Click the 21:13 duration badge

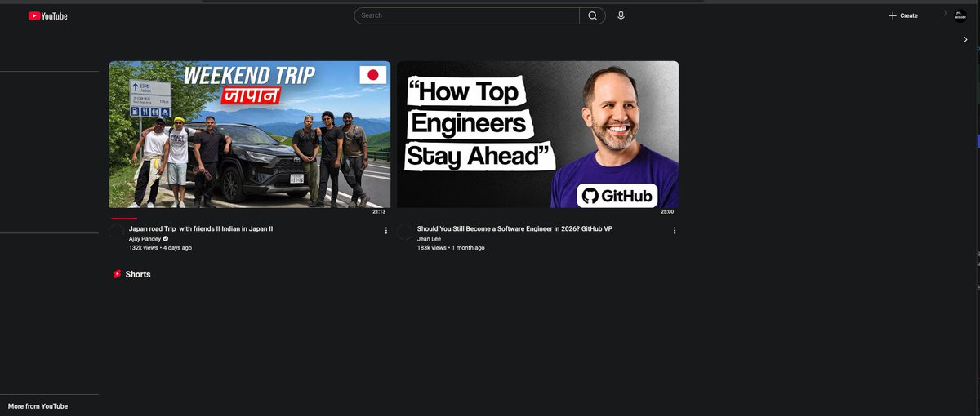379,212
